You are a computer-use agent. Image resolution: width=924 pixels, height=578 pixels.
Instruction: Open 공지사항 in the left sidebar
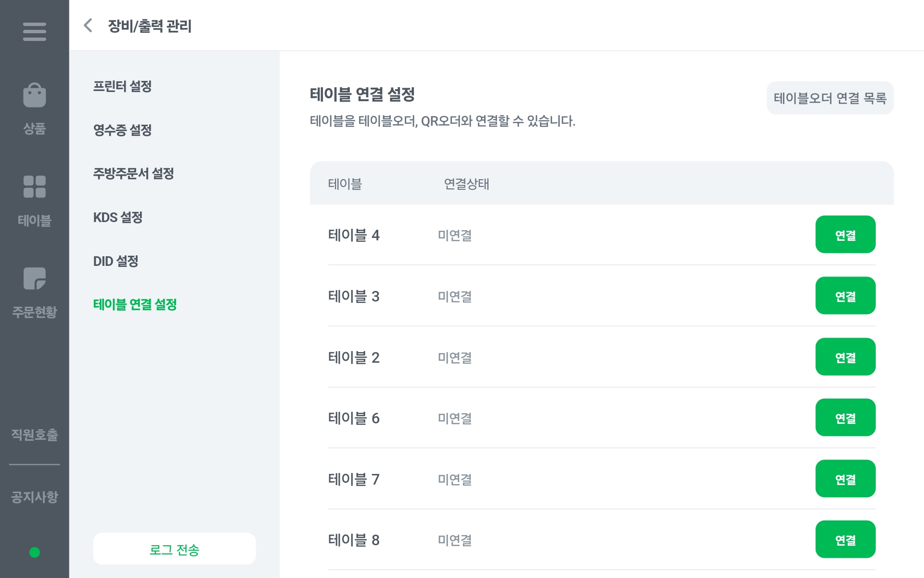(34, 497)
